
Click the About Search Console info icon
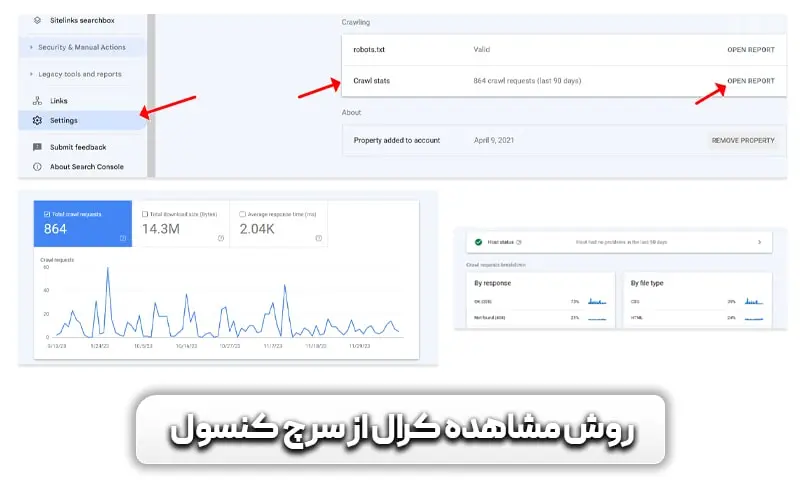coord(37,167)
